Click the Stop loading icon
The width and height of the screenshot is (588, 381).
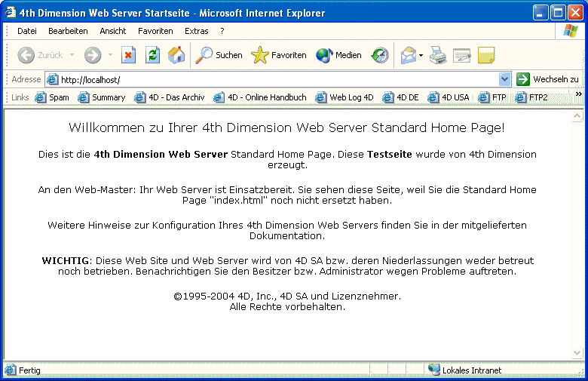(129, 55)
